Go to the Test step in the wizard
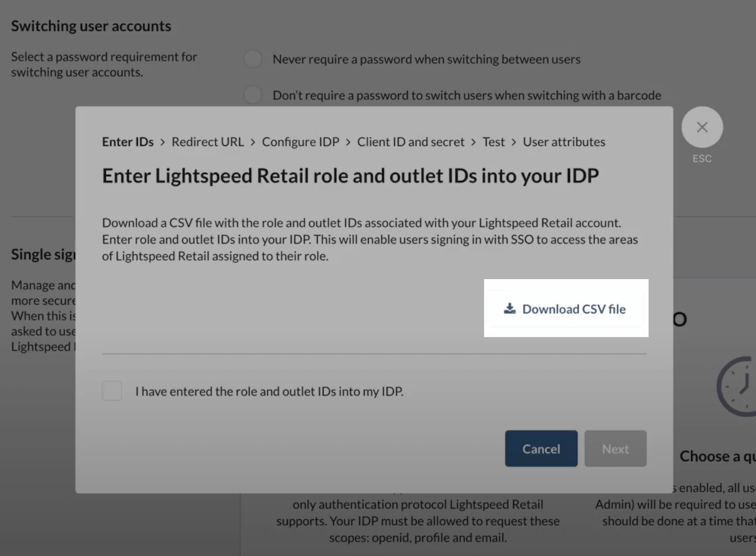 click(493, 141)
